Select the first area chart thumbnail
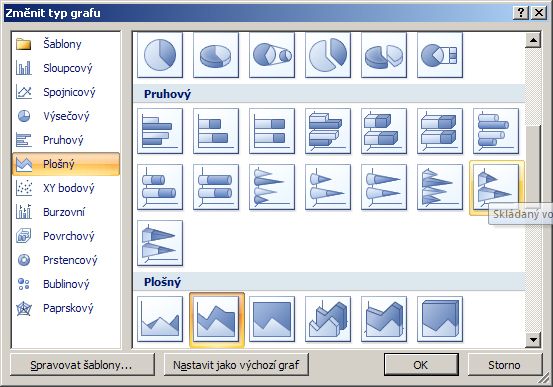This screenshot has height=387, width=553. [x=160, y=319]
